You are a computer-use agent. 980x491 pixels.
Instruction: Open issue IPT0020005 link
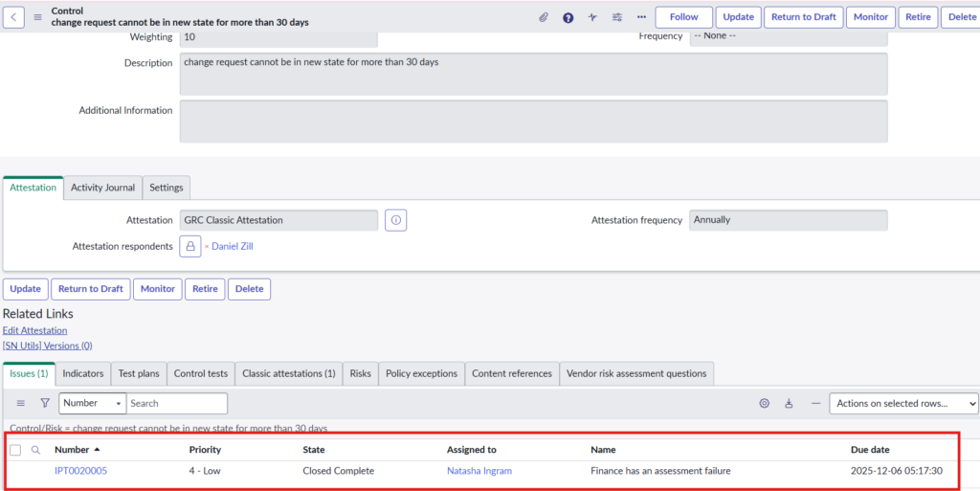click(x=80, y=471)
